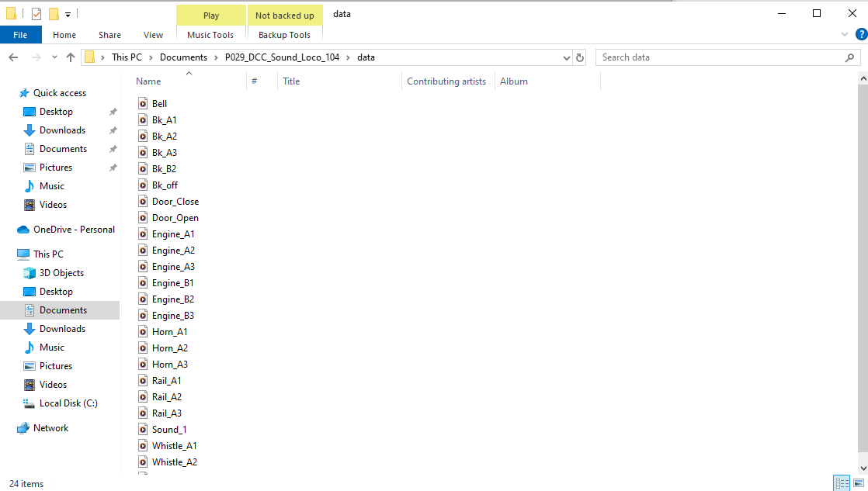Unpin Desktop from Quick access pin
Image resolution: width=868 pixels, height=491 pixels.
pos(113,112)
